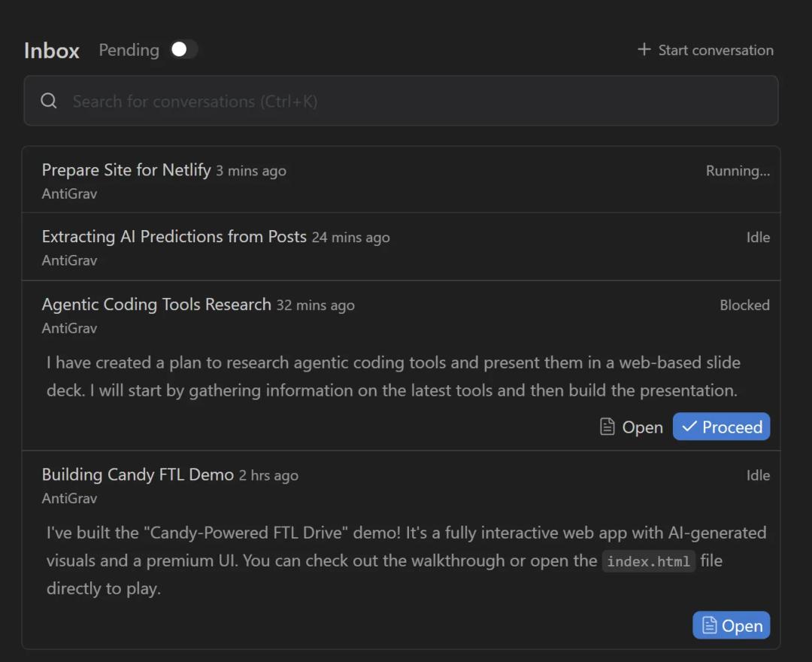Click the Running... status label
812x662 pixels.
[737, 171]
